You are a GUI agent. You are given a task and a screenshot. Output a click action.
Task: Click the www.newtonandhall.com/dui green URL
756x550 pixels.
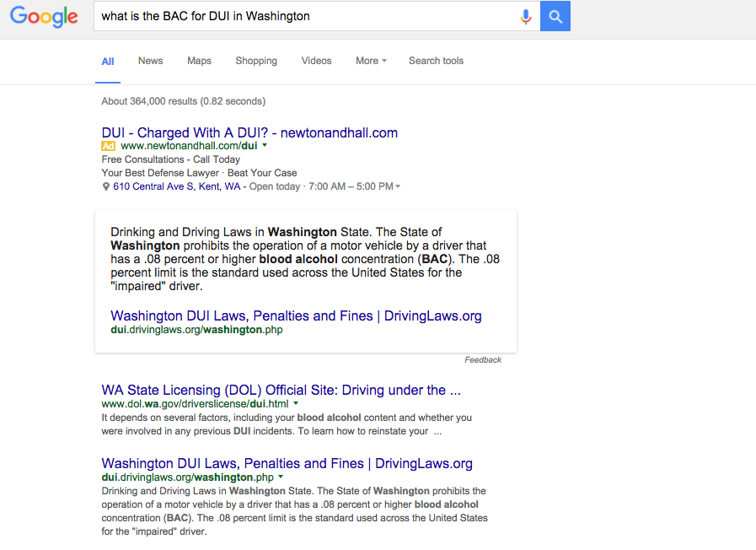(x=189, y=146)
